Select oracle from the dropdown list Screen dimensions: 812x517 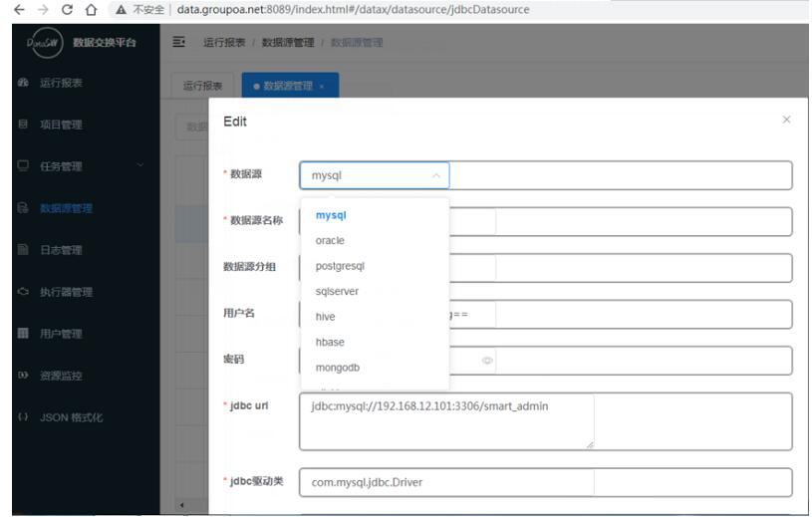(375, 241)
